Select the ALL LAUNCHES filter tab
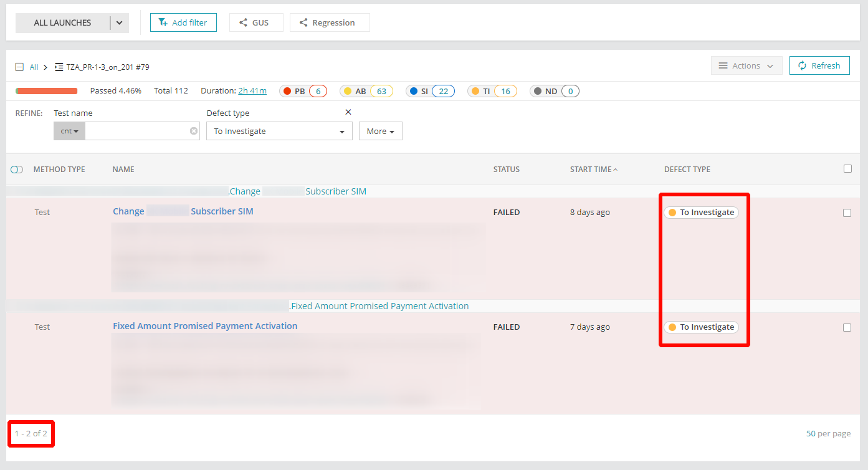 click(x=62, y=23)
